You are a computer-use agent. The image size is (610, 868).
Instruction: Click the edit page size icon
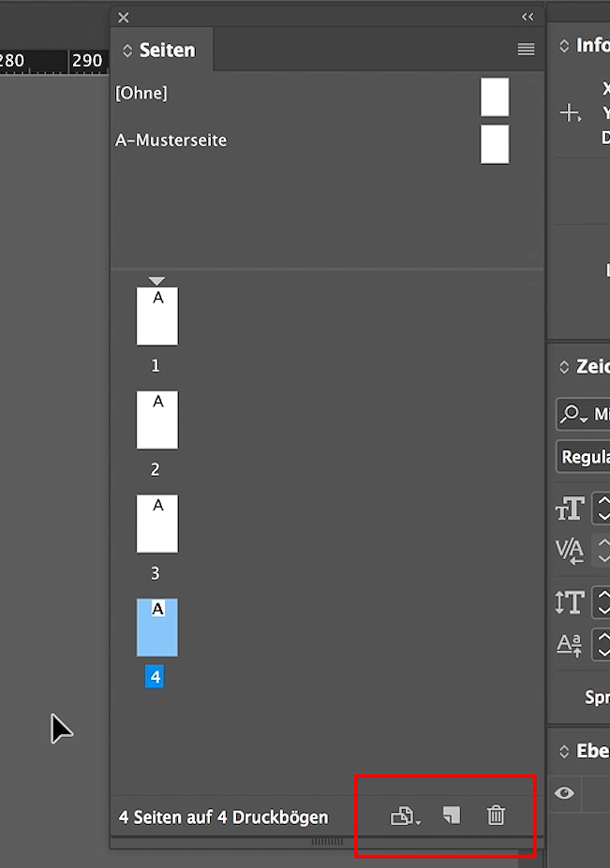(x=404, y=817)
